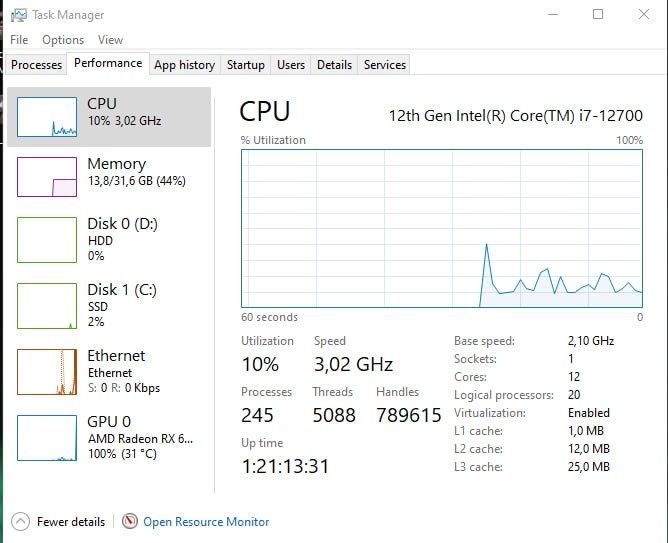Switch to the Services tab
The image size is (668, 543).
pyautogui.click(x=385, y=65)
